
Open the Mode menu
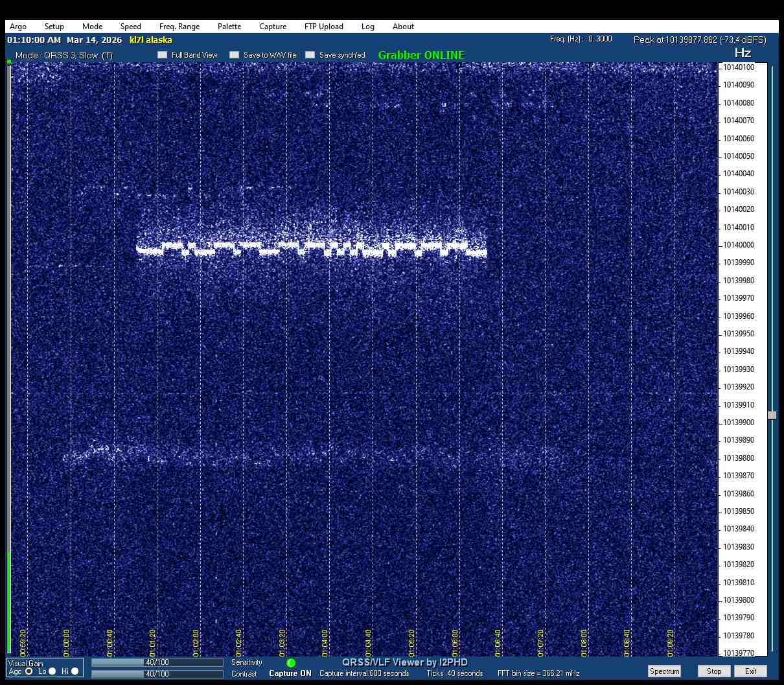click(92, 27)
